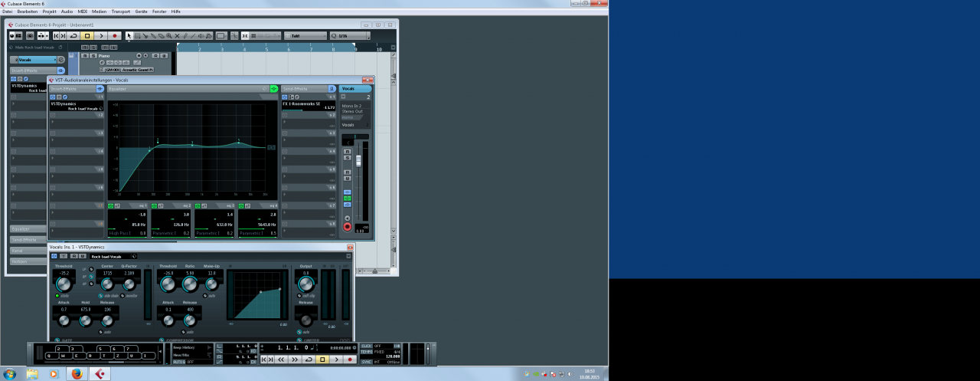This screenshot has width=980, height=381.
Task: Click Rewind on the transport panel
Action: tap(281, 360)
